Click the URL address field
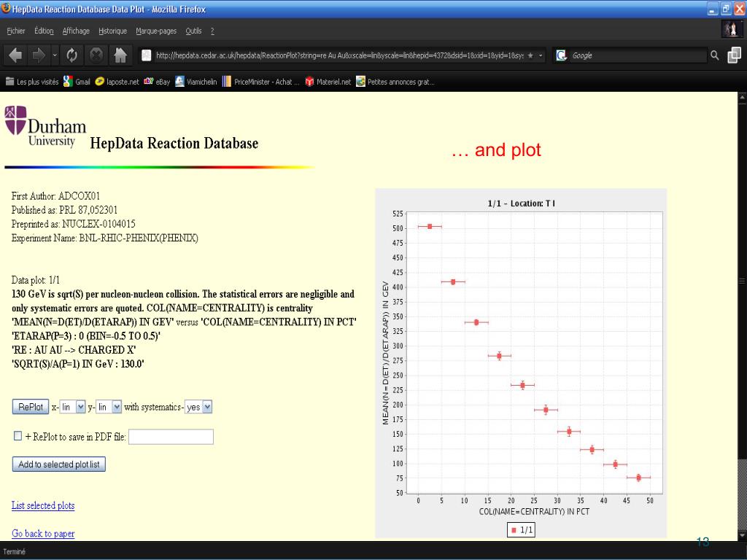Screen dimensions: 747x560 click(339, 55)
